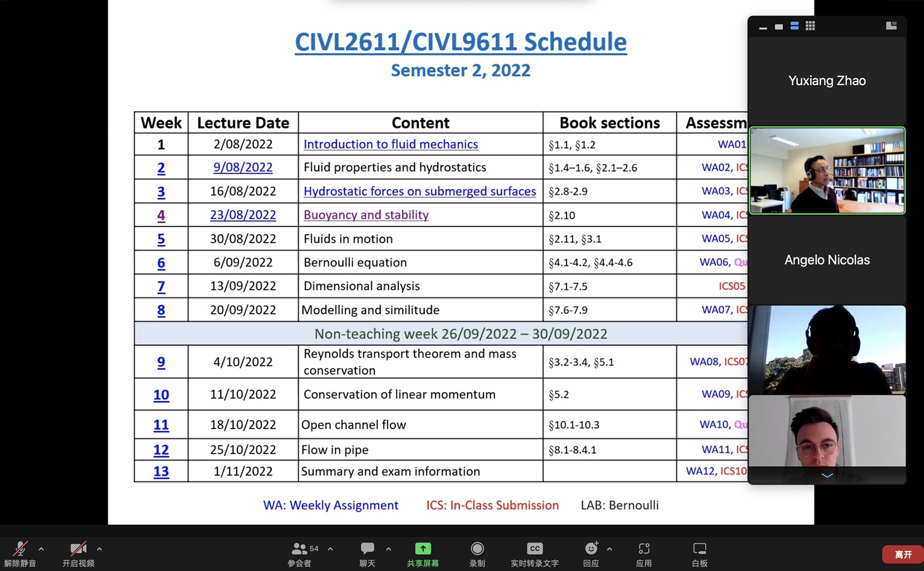Expand video options arrow beside 开启视频
This screenshot has height=571, width=924.
pyautogui.click(x=99, y=549)
